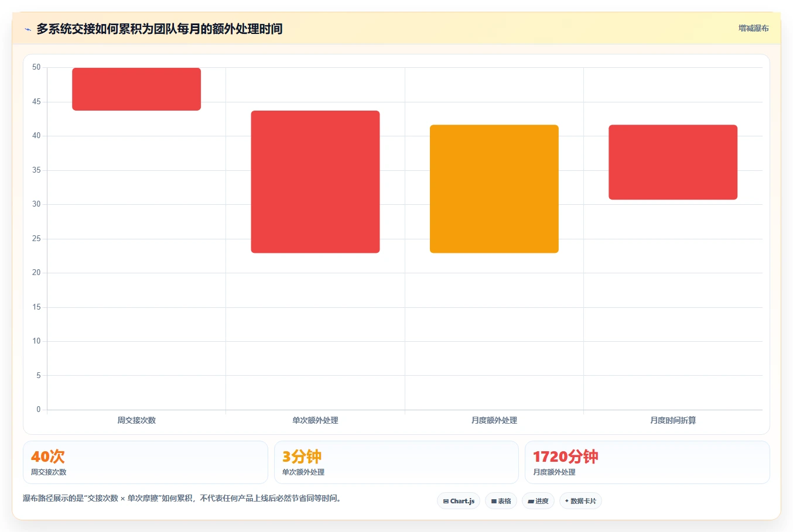Click the 增减瀑布 label in the header
793x532 pixels.
coord(753,28)
